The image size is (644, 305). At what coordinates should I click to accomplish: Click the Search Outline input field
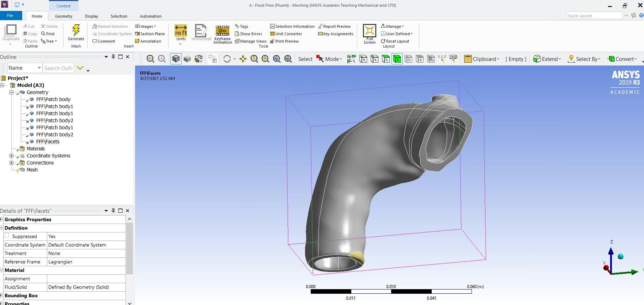click(x=58, y=68)
